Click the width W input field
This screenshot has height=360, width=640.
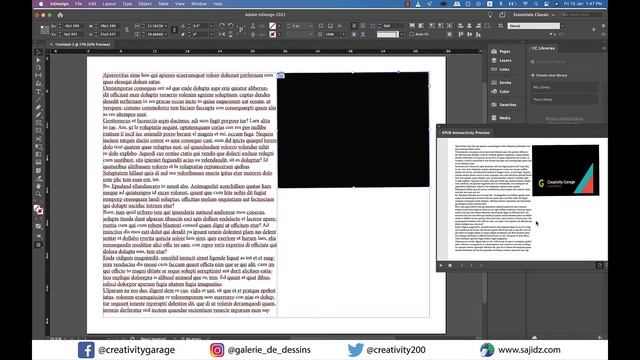[x=109, y=26]
